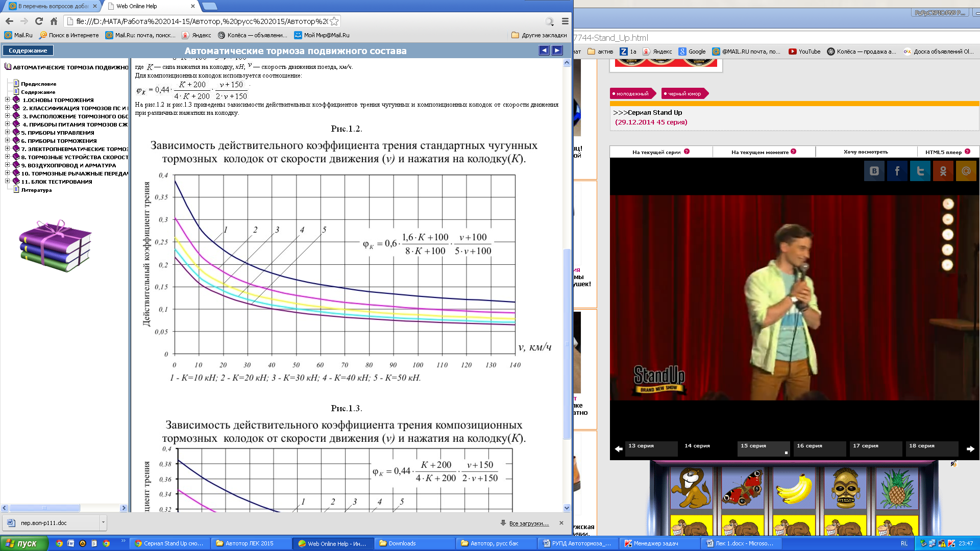Share video on Facebook
Viewport: 980px width, 551px height.
pos(897,171)
